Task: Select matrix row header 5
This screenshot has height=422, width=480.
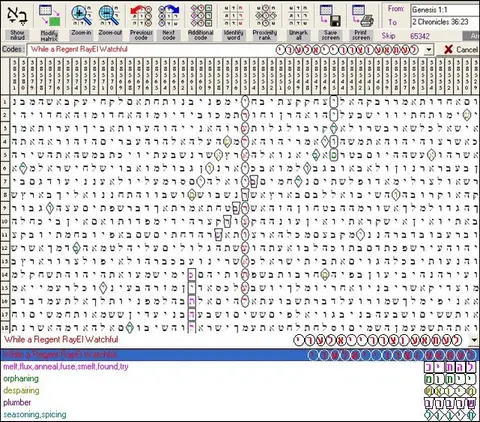Action: 5,155
